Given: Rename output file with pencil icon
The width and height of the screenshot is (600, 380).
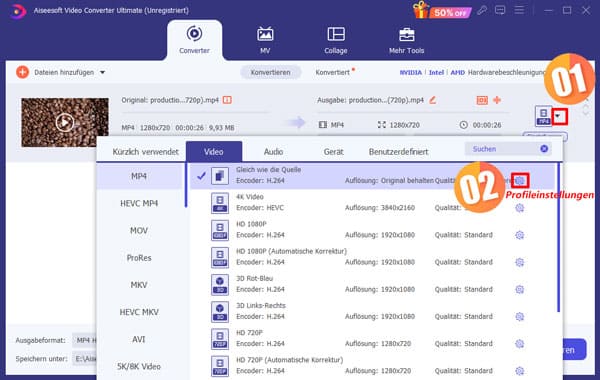Looking at the screenshot, I should pyautogui.click(x=433, y=100).
